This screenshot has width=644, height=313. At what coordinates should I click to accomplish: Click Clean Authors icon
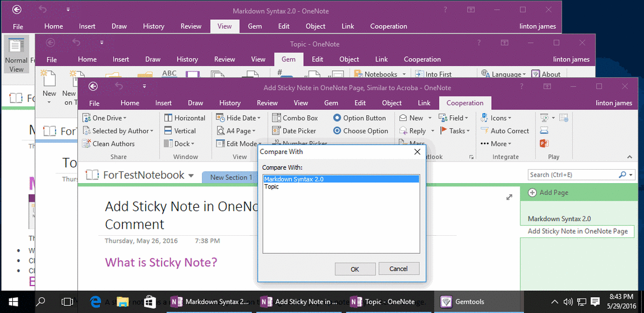(x=86, y=143)
